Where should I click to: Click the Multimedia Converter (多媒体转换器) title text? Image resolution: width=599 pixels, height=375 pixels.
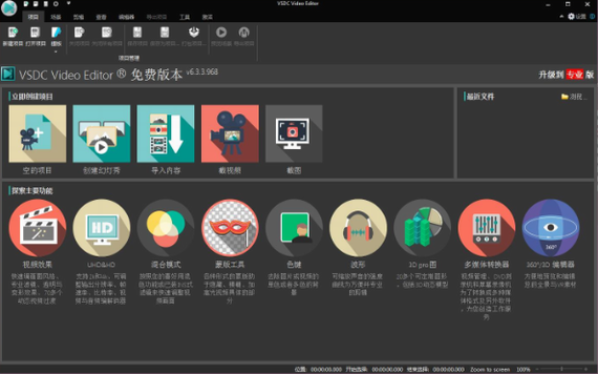(x=486, y=264)
